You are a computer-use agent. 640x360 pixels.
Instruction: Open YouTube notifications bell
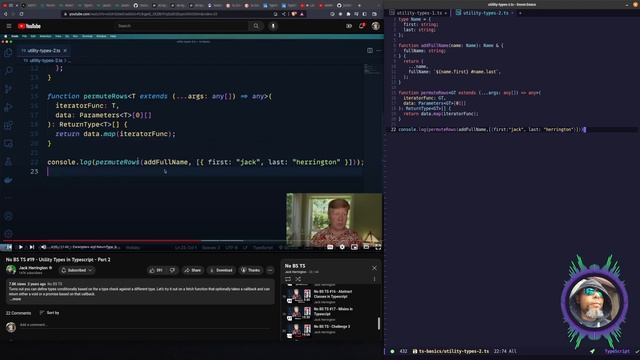coord(362,26)
